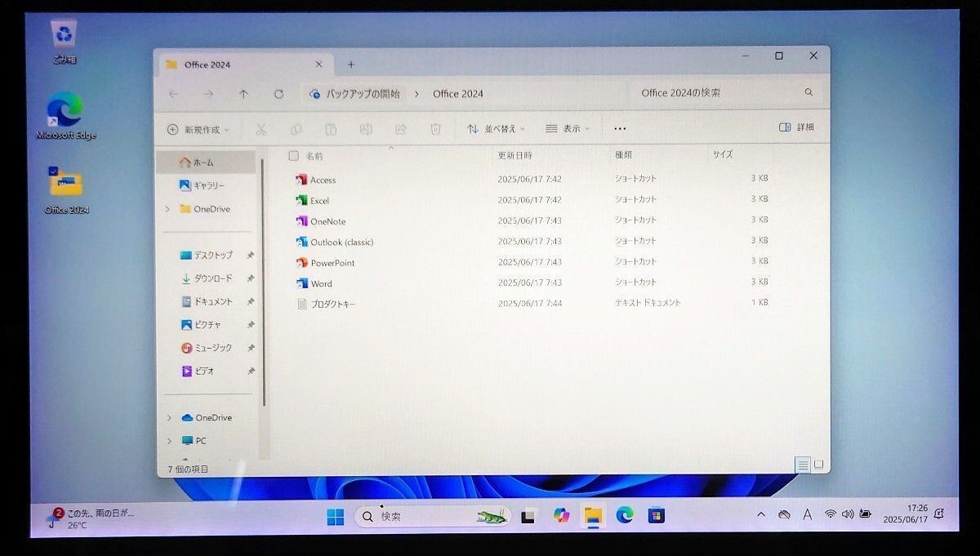Expand the OneDrive cloud tree node

pyautogui.click(x=169, y=417)
